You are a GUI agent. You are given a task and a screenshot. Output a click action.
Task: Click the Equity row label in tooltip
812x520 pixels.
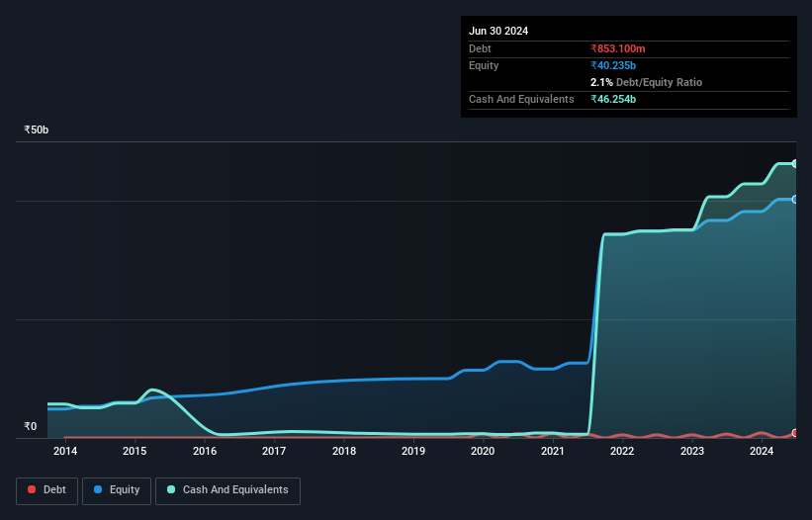(x=484, y=65)
